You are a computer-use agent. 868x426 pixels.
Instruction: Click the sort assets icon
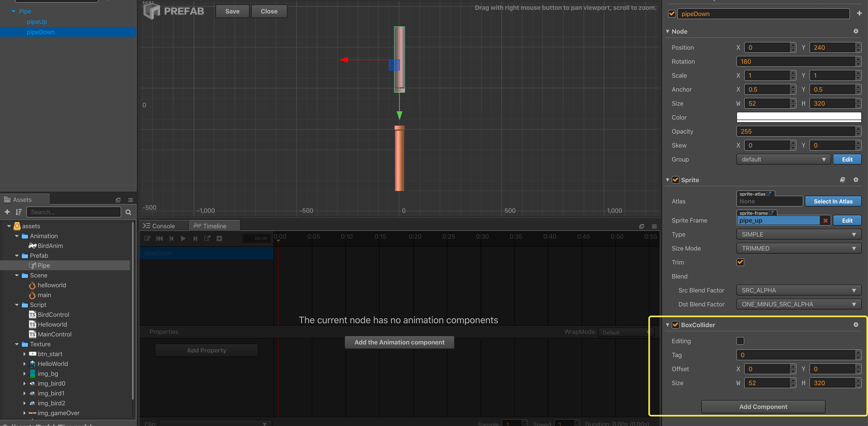[19, 212]
